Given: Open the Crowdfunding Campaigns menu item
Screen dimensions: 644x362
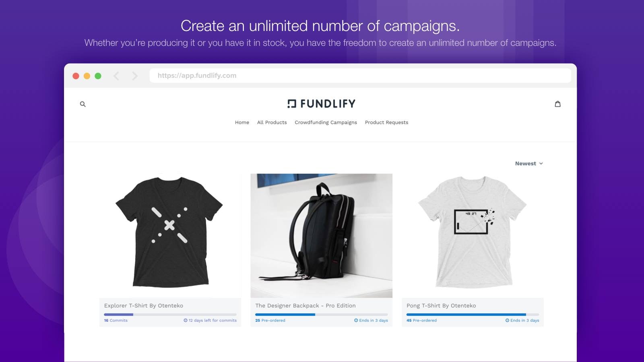Looking at the screenshot, I should click(x=326, y=122).
